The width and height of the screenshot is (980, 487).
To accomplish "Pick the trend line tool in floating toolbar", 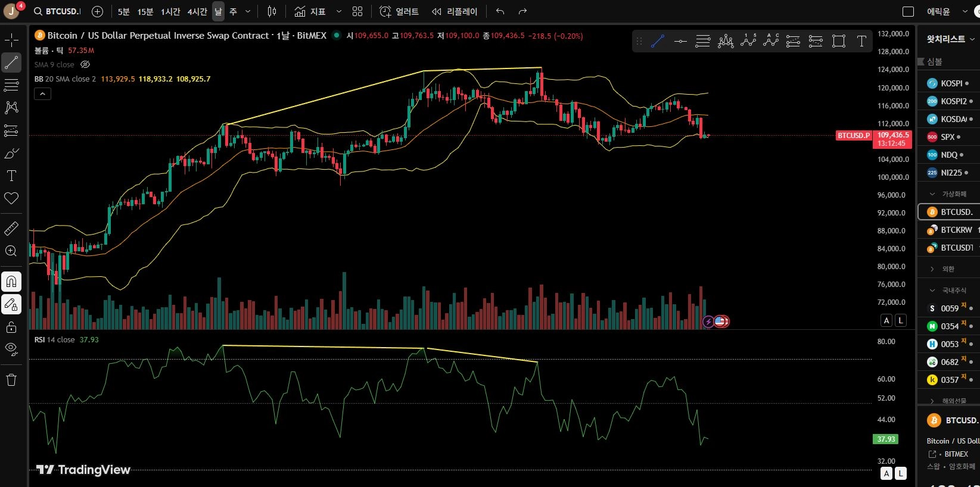I will [658, 41].
